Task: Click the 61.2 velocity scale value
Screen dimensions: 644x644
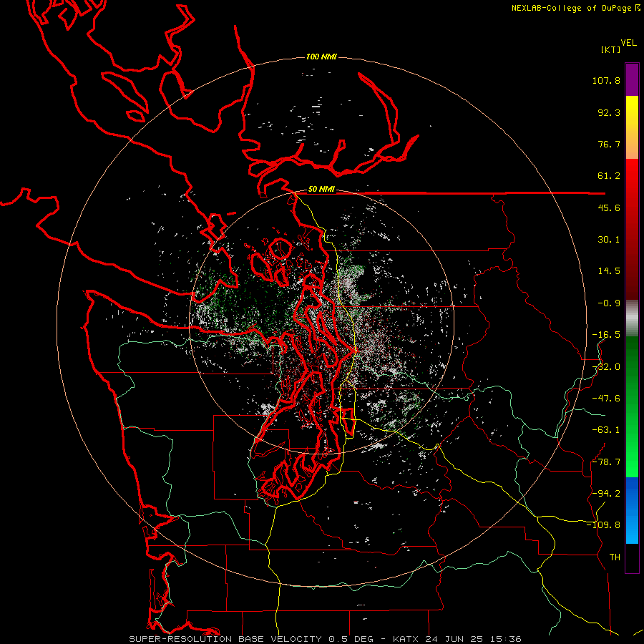Action: (x=609, y=176)
